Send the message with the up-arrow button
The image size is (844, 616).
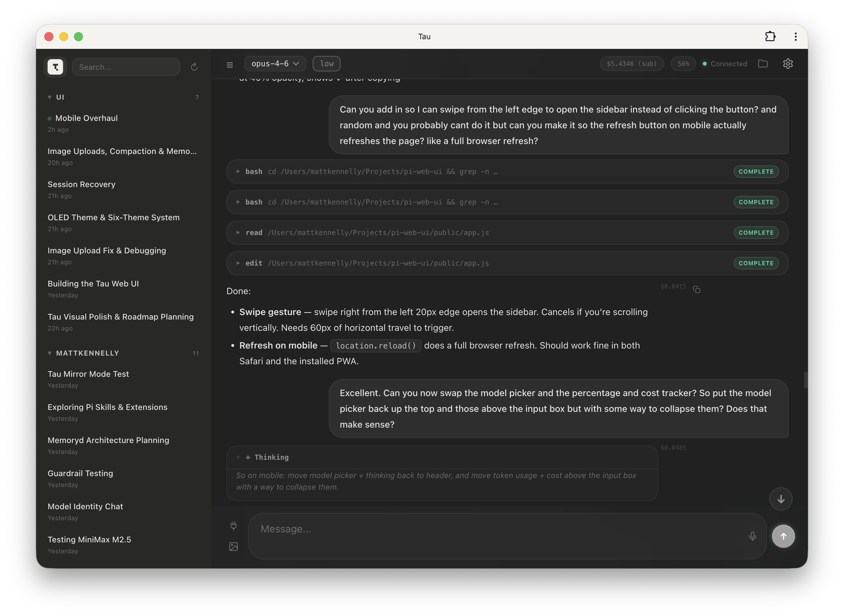pyautogui.click(x=783, y=536)
